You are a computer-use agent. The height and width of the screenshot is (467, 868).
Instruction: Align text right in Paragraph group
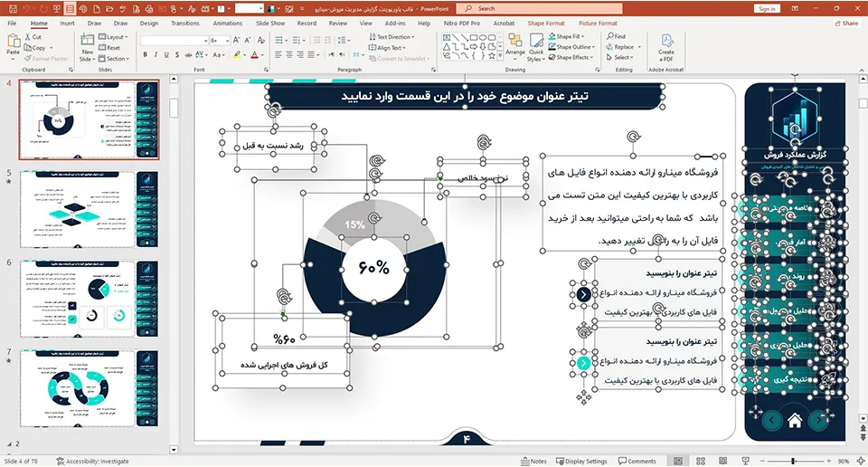(x=300, y=55)
